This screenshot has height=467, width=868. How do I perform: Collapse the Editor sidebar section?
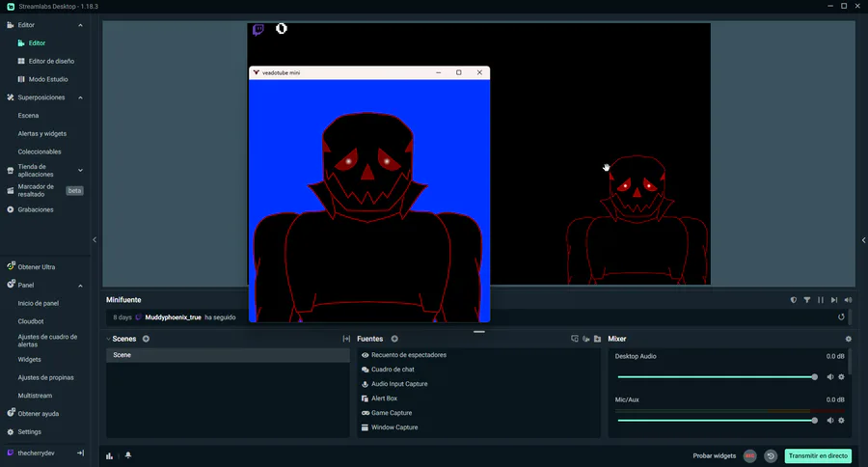(x=80, y=25)
